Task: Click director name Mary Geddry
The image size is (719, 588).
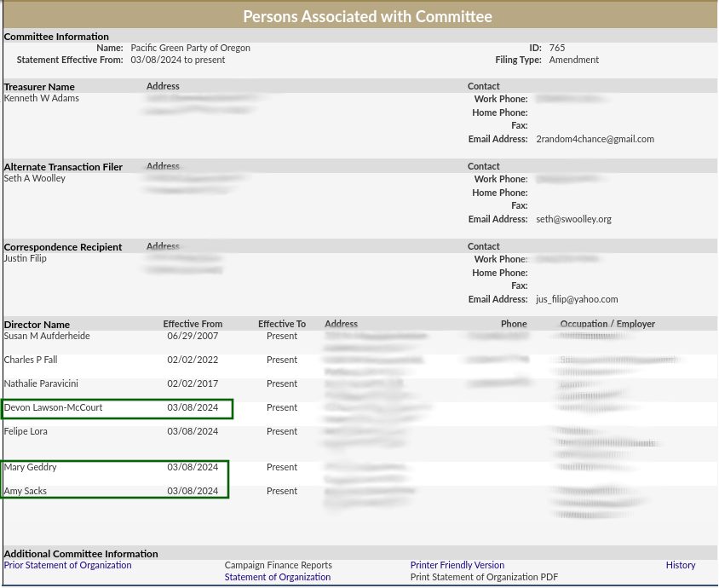Action: [31, 467]
